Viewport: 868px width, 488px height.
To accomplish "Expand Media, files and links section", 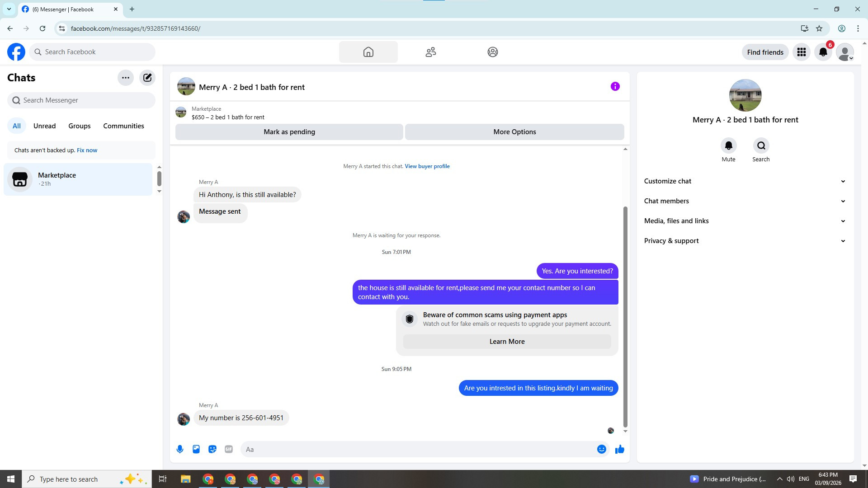I will pyautogui.click(x=745, y=221).
